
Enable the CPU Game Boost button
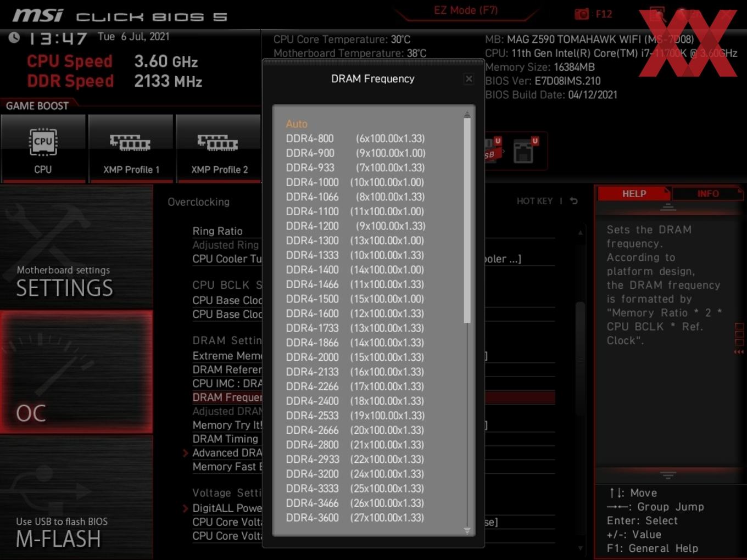[x=43, y=148]
